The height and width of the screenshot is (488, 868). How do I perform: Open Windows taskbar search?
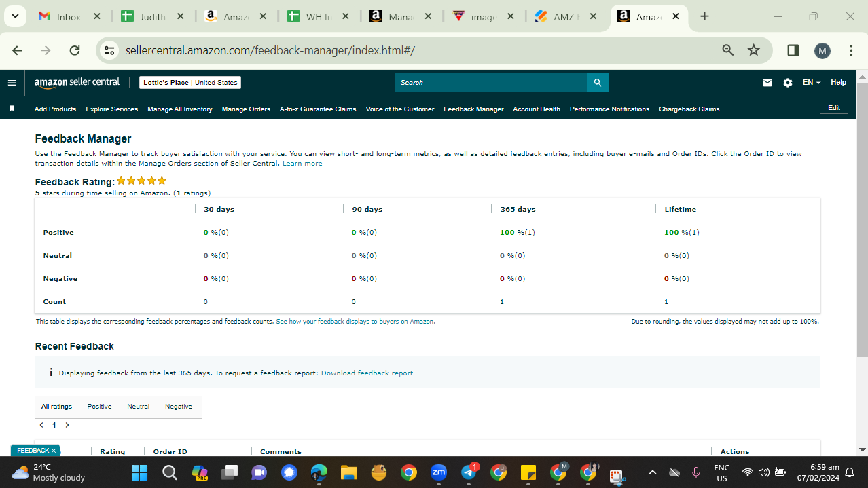click(170, 472)
